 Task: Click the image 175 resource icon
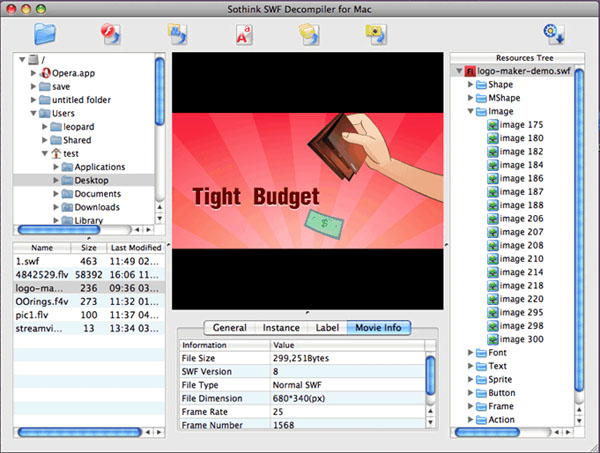click(x=493, y=125)
